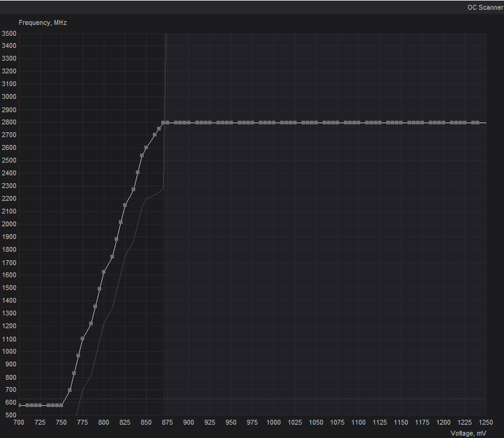Select the curve point at 865 mV
This screenshot has width=504, height=438.
tap(159, 129)
